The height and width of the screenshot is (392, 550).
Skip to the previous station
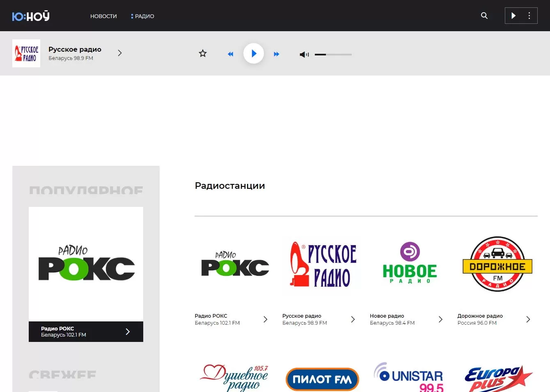(x=231, y=54)
